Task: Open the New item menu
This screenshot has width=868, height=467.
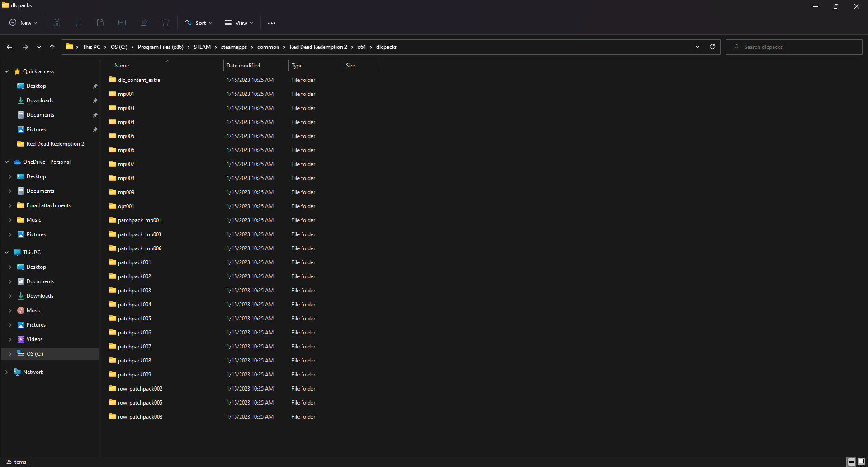Action: (x=24, y=23)
